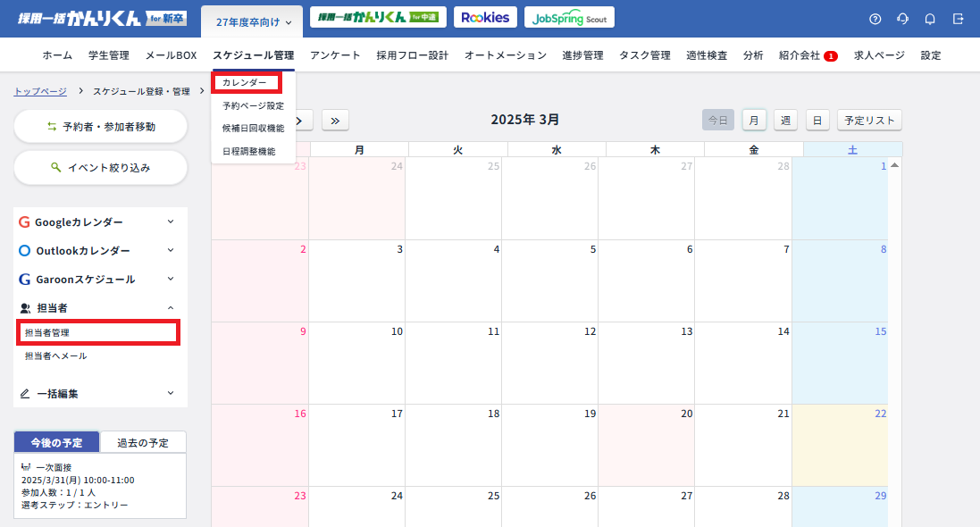Open the 27年度卒向け year dropdown
The width and height of the screenshot is (980, 527).
click(x=254, y=21)
